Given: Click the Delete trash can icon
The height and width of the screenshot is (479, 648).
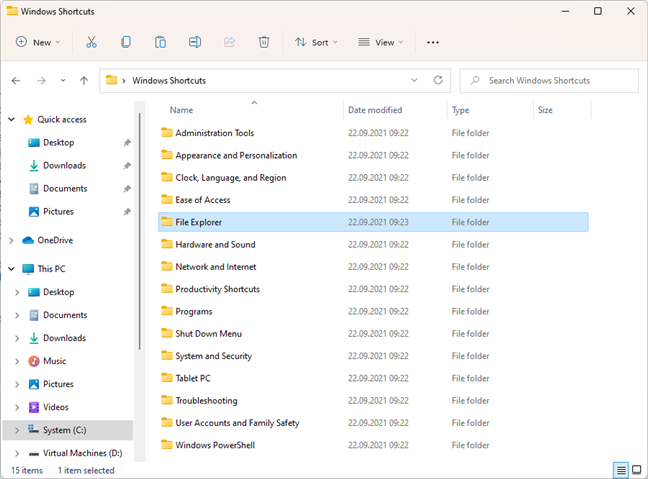Looking at the screenshot, I should [264, 42].
